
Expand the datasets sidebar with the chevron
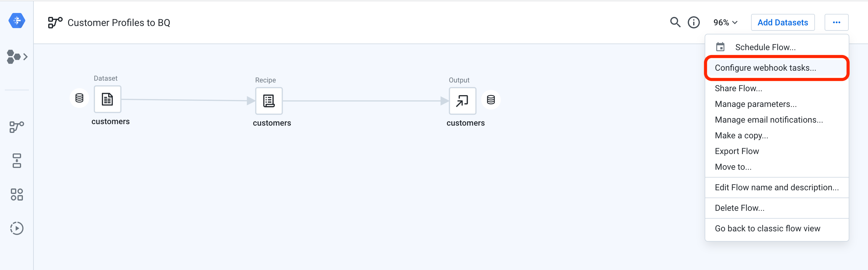point(26,57)
